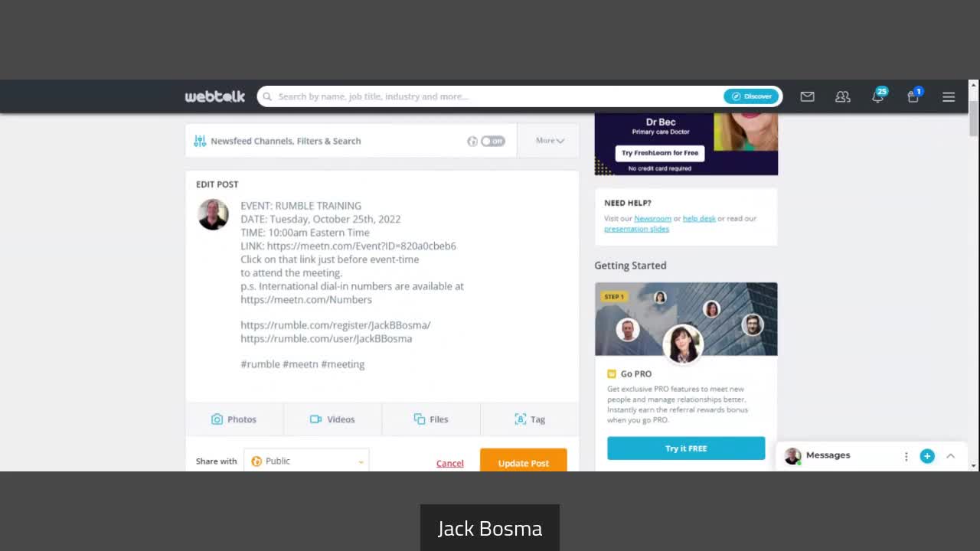Open Messages options three-dot icon
The height and width of the screenshot is (551, 980).
click(x=906, y=456)
